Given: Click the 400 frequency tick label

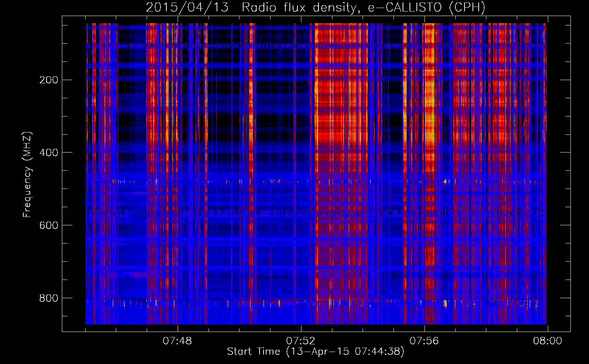Looking at the screenshot, I should (x=49, y=153).
